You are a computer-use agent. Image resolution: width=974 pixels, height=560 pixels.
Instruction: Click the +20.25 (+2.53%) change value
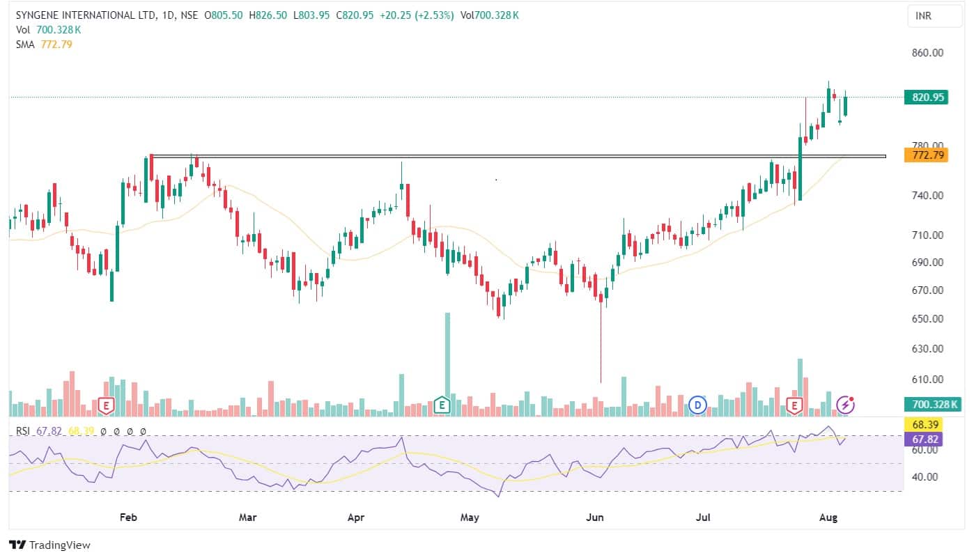415,15
